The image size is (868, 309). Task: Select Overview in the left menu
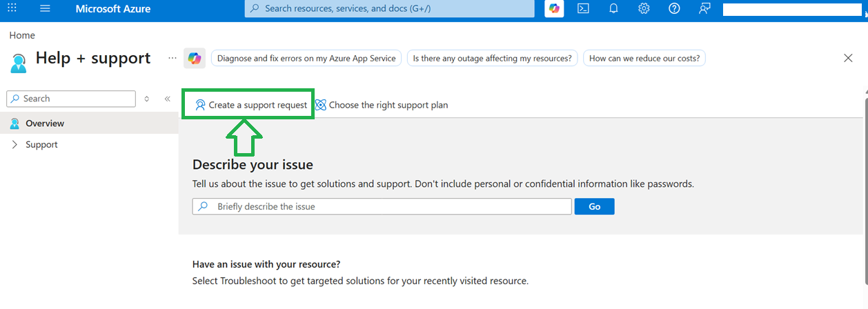click(89, 123)
